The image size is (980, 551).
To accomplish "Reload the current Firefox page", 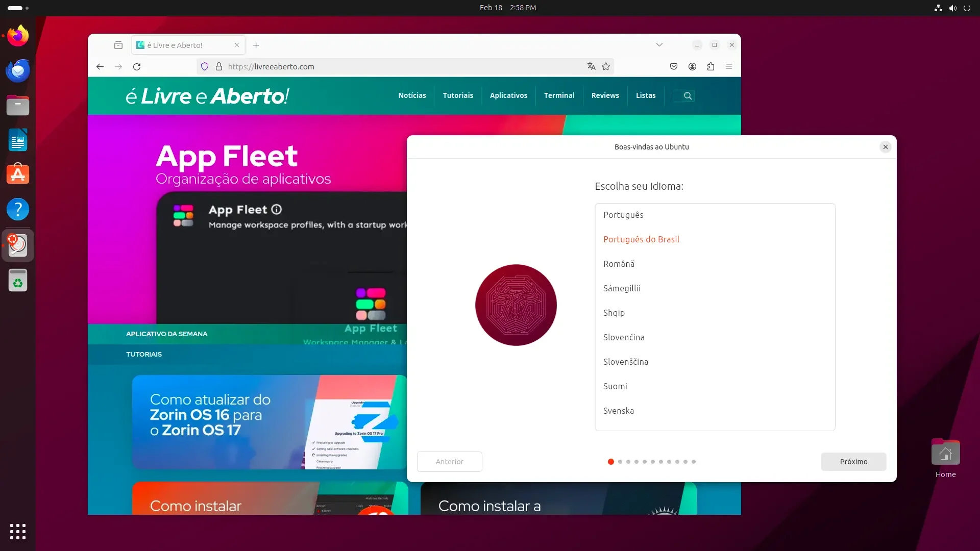I will pos(137,66).
